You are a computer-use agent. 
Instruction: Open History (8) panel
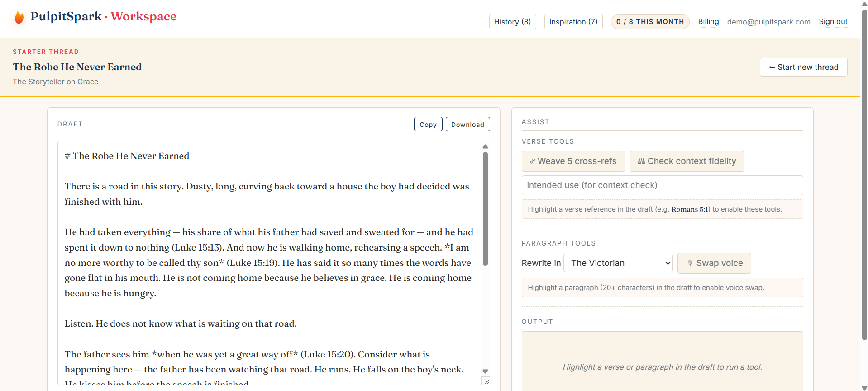[512, 22]
